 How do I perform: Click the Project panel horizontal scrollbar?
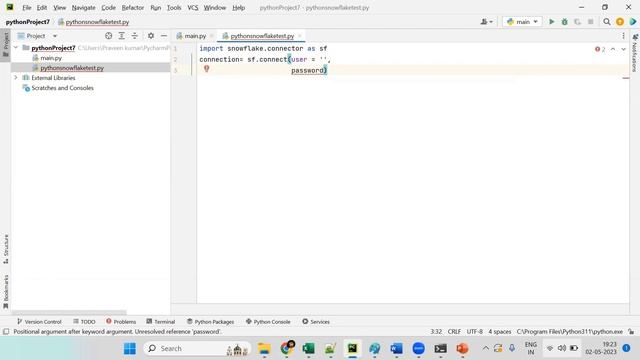tap(69, 313)
